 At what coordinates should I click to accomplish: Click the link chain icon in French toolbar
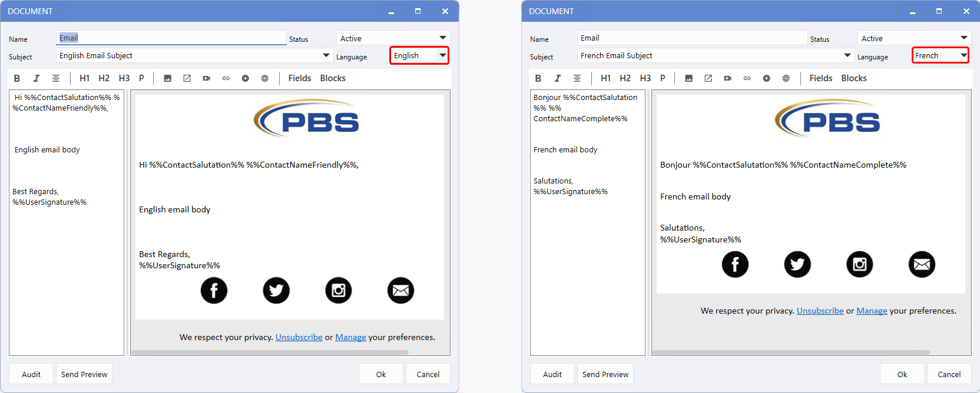[x=747, y=78]
